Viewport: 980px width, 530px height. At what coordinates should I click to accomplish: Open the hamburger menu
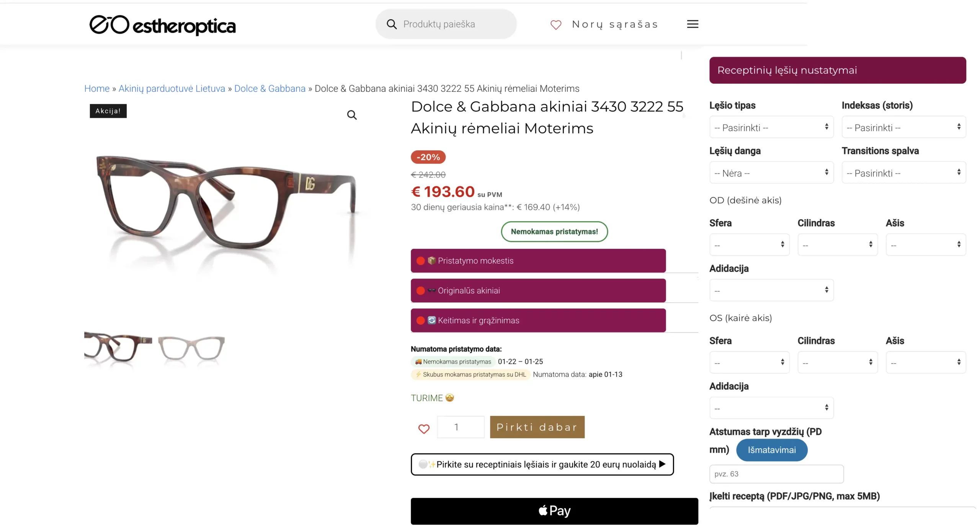[693, 24]
